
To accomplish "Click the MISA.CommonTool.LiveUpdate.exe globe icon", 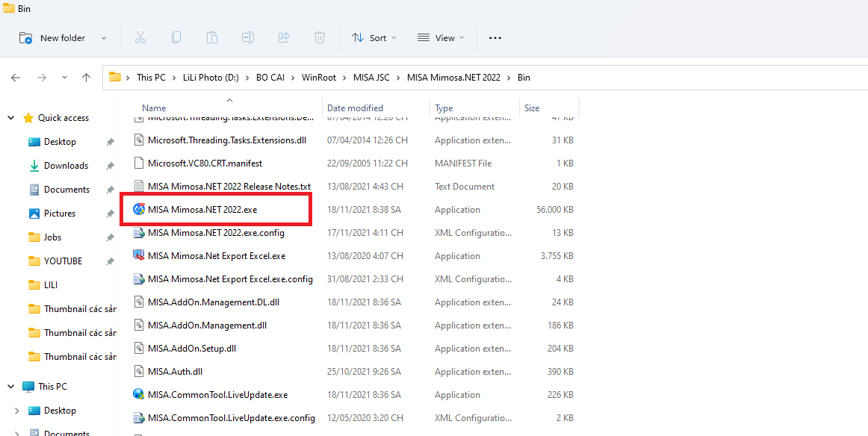I will point(138,394).
